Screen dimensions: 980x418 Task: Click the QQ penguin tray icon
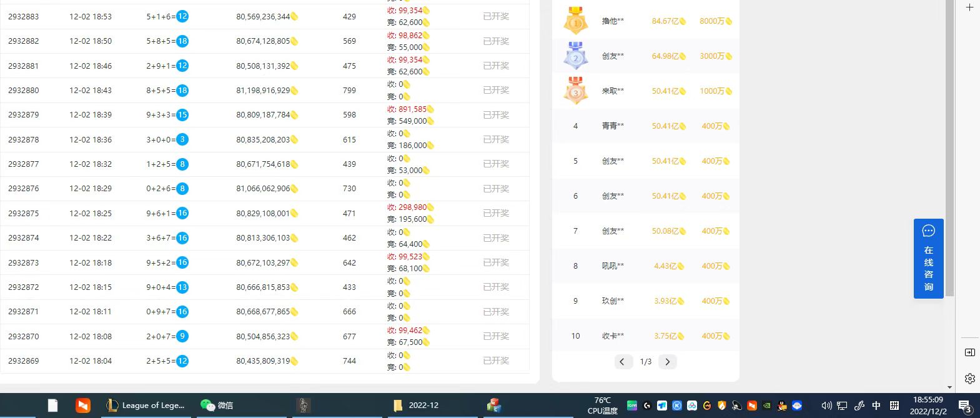[782, 406]
